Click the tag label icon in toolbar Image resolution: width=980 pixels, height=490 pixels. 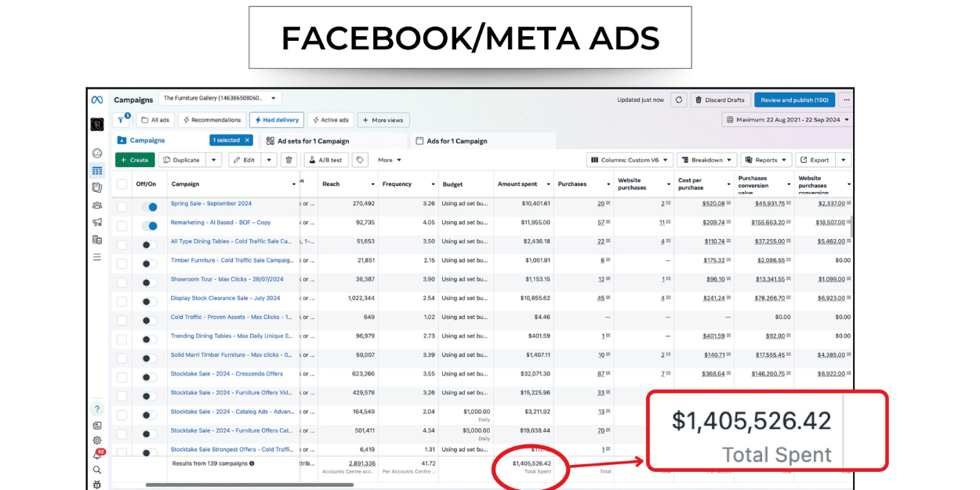click(360, 160)
